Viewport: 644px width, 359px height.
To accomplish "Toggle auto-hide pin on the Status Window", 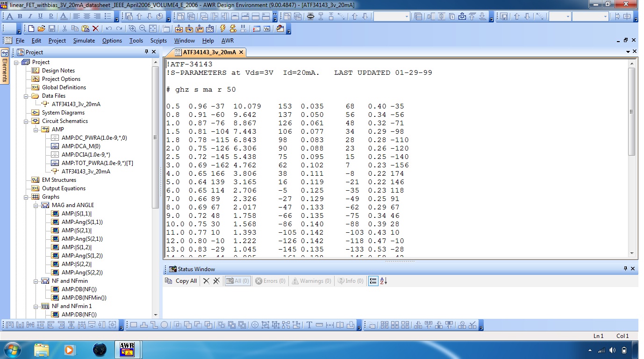I will [x=626, y=269].
